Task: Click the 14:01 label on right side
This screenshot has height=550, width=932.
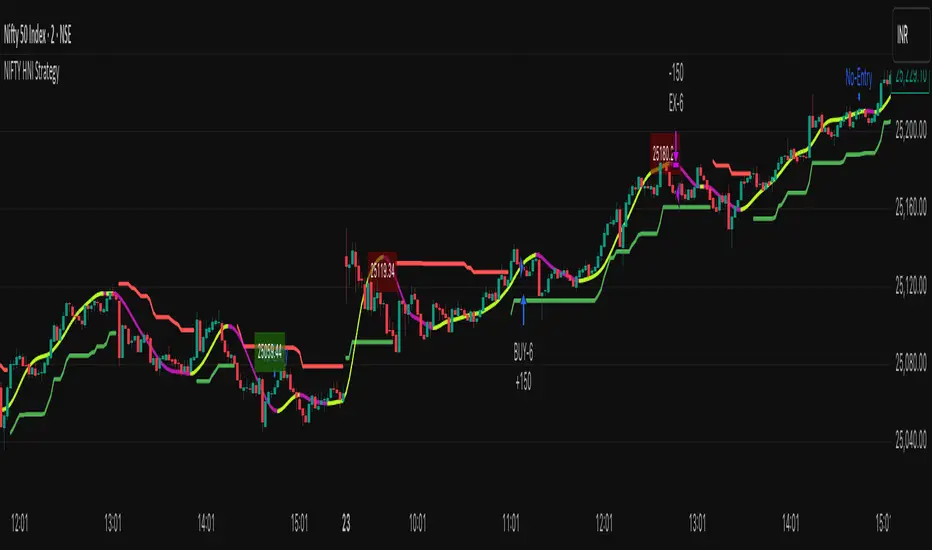Action: (790, 523)
